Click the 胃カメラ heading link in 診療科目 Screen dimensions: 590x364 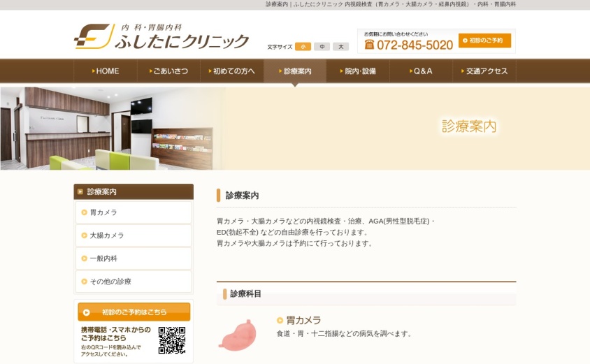coord(303,321)
